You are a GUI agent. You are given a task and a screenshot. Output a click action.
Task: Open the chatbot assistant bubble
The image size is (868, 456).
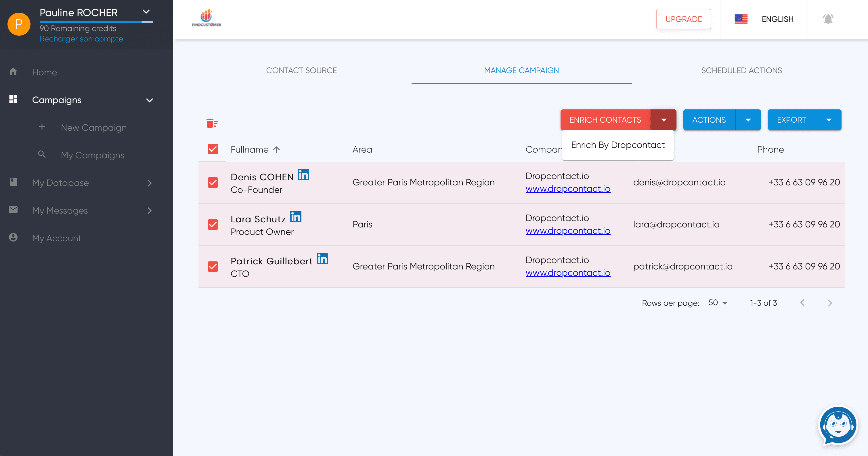click(838, 426)
